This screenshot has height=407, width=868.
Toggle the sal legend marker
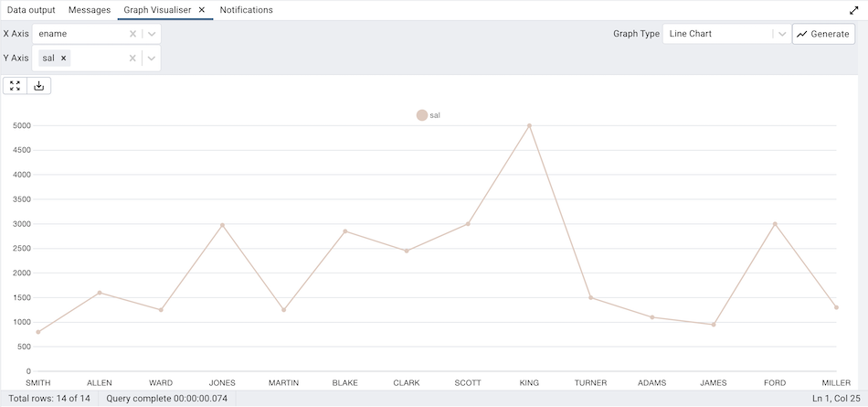click(x=422, y=115)
